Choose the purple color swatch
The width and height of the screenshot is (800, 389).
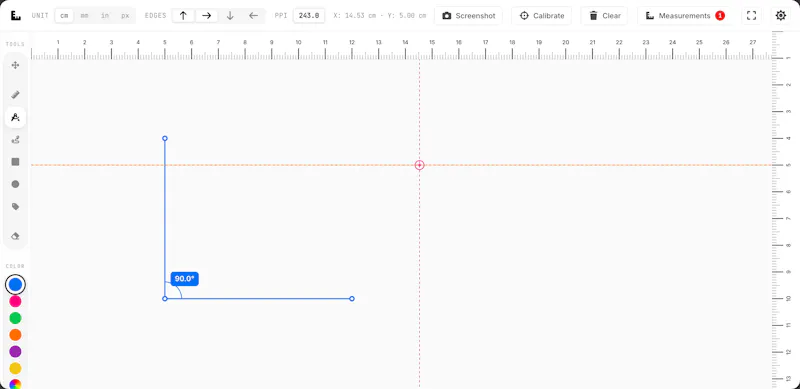(15, 352)
